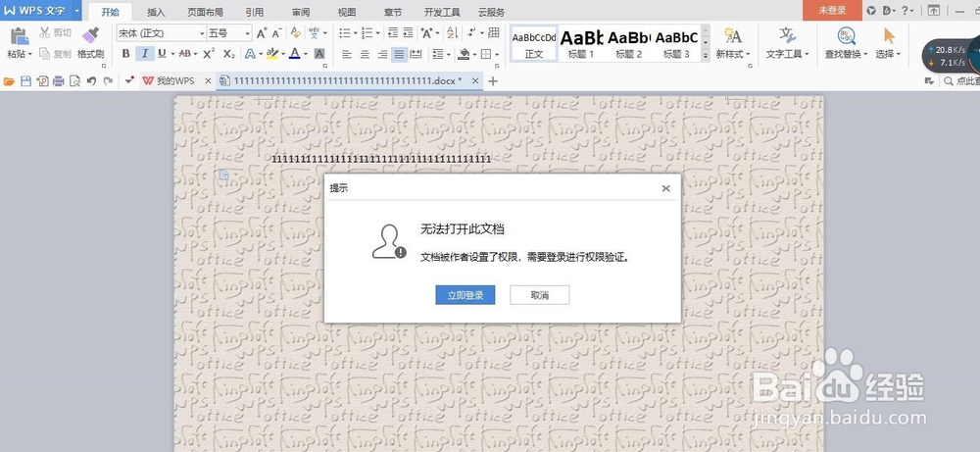This screenshot has height=452, width=980.
Task: Expand the Paste (粘贴) options arrow
Action: click(x=30, y=54)
